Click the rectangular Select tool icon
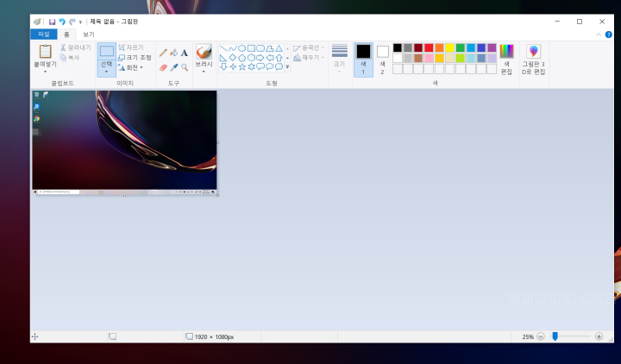 coord(107,52)
